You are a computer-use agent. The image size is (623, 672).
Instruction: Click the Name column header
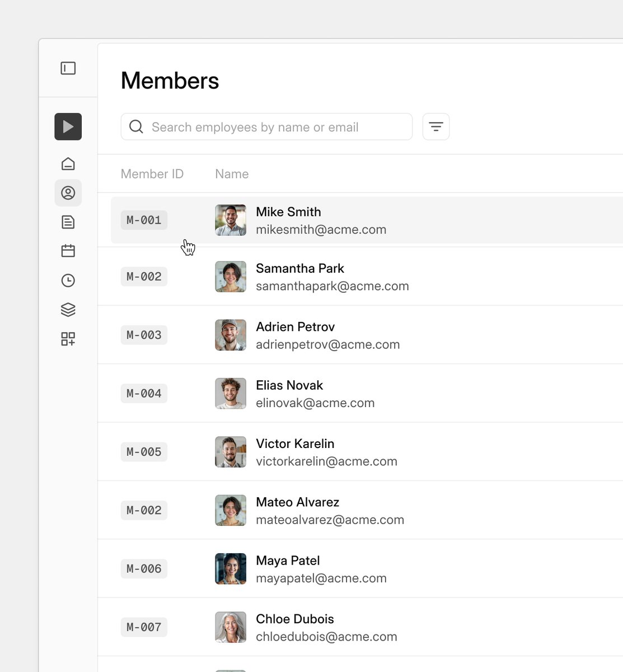coord(232,174)
